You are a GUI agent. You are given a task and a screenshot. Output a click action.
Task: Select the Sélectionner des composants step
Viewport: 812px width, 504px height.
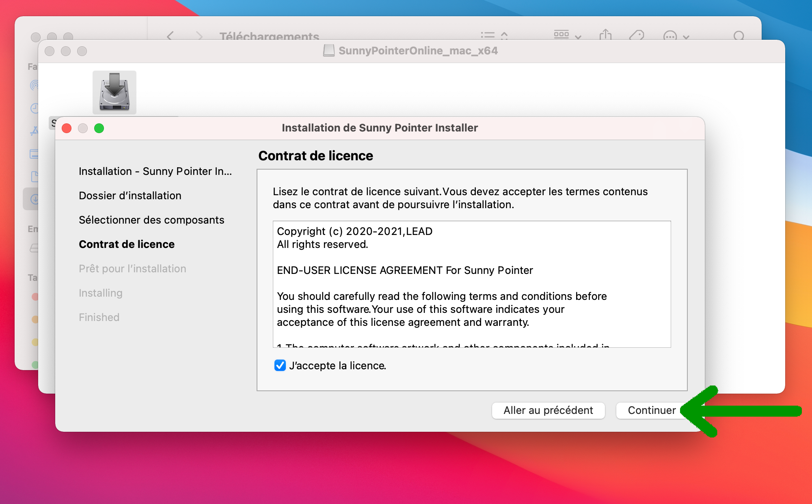click(x=151, y=220)
